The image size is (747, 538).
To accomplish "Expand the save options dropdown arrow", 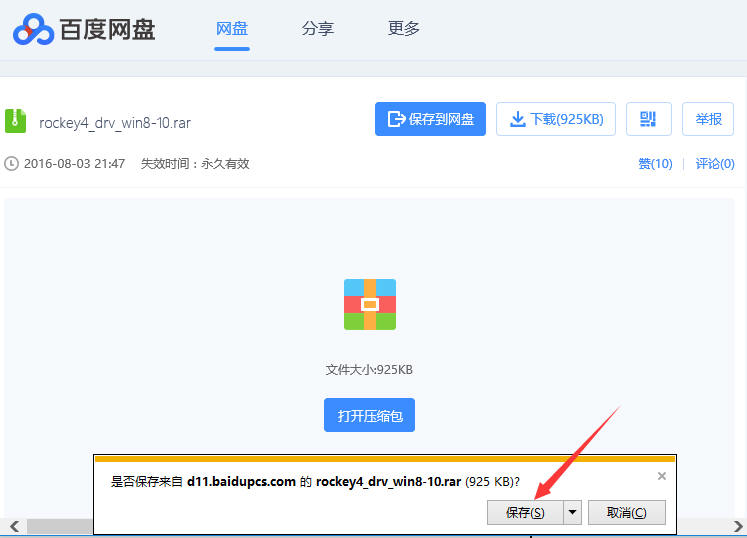I will pos(573,512).
